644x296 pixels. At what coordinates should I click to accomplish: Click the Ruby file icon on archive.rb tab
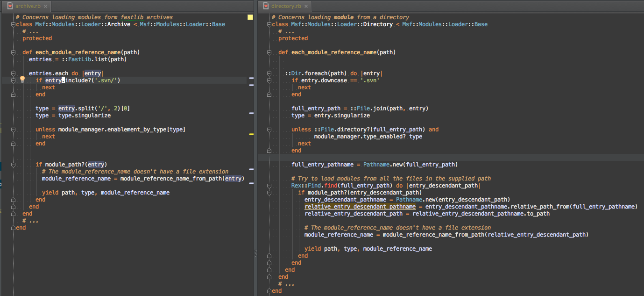coord(10,6)
